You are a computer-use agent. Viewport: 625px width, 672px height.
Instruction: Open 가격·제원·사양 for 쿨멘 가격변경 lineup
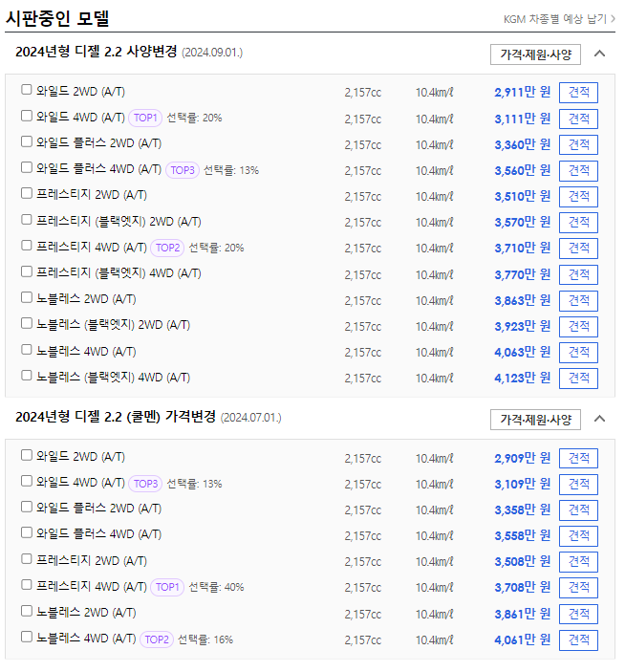pos(535,420)
